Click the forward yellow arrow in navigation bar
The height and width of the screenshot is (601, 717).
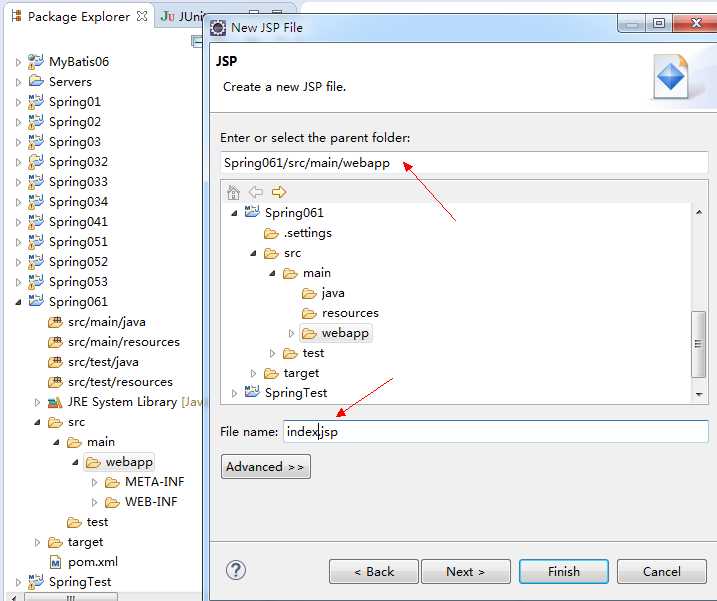[x=278, y=192]
